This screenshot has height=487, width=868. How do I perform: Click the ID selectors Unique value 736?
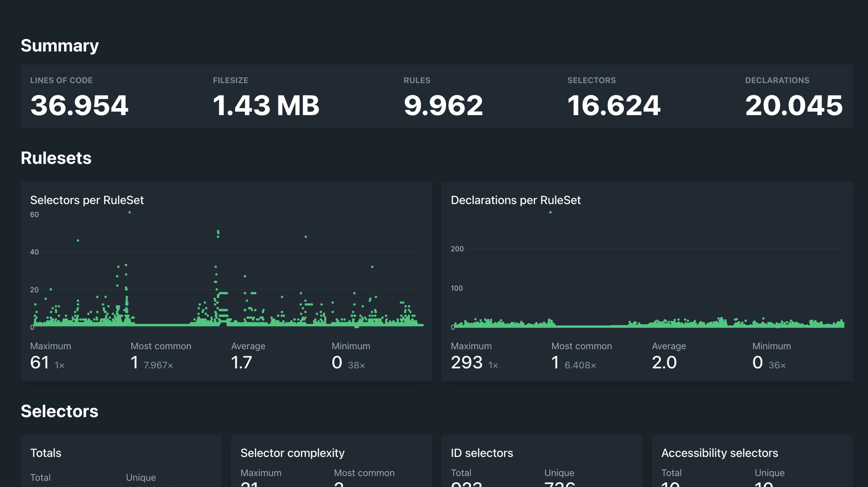coord(560,484)
